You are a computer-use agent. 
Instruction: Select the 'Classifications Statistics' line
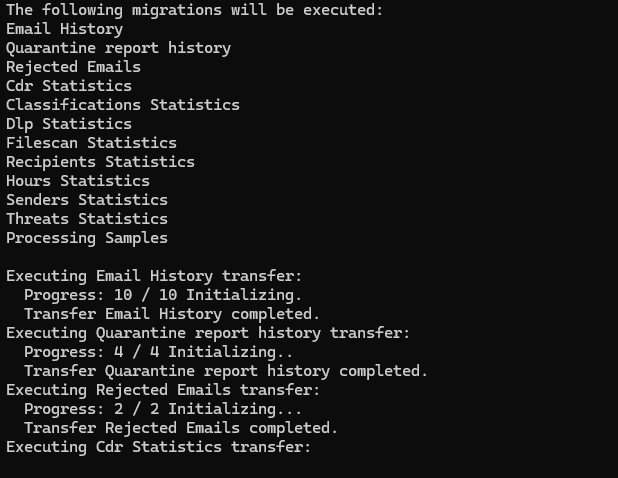pos(123,105)
